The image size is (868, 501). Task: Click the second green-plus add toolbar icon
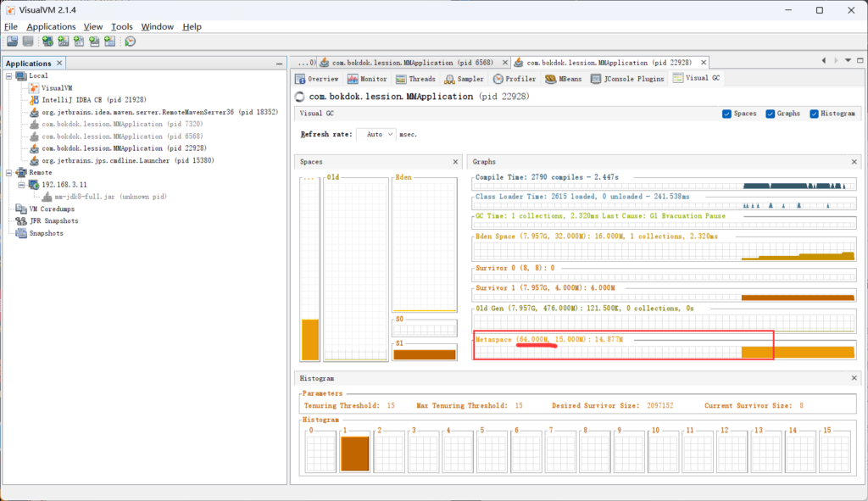coord(63,42)
